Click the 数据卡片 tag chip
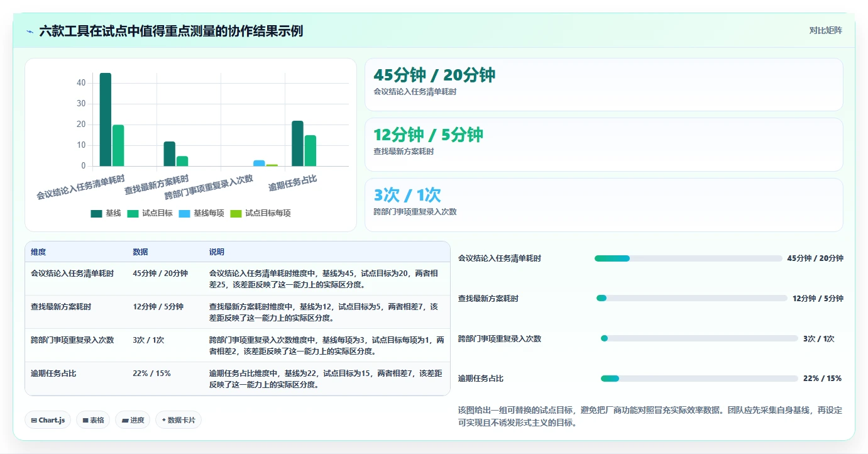The image size is (868, 454). [x=179, y=420]
